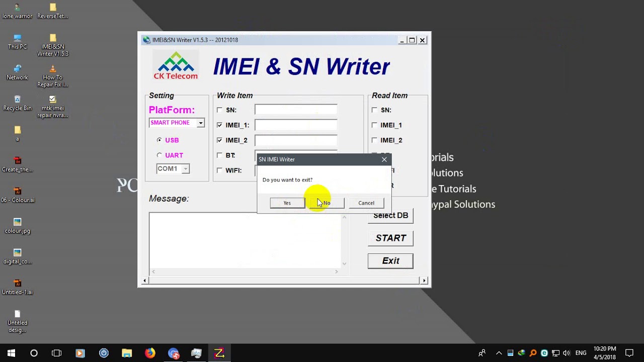Click the SN write input field
The width and height of the screenshot is (644, 362).
[296, 110]
